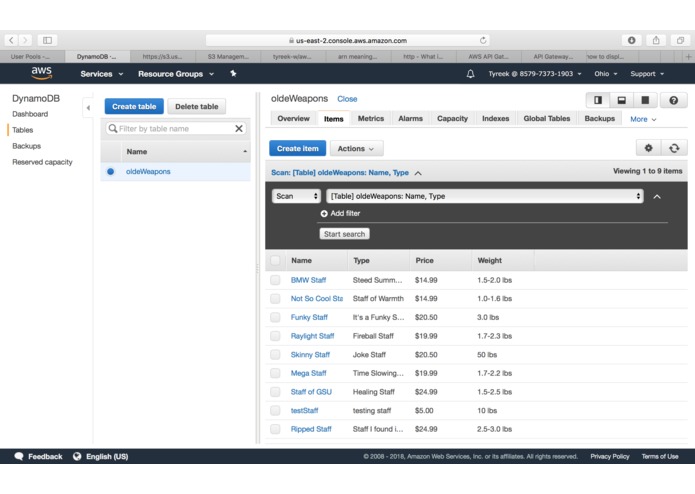Image resolution: width=695 pixels, height=494 pixels.
Task: Select the oldeWeapons table radio button
Action: [x=110, y=171]
